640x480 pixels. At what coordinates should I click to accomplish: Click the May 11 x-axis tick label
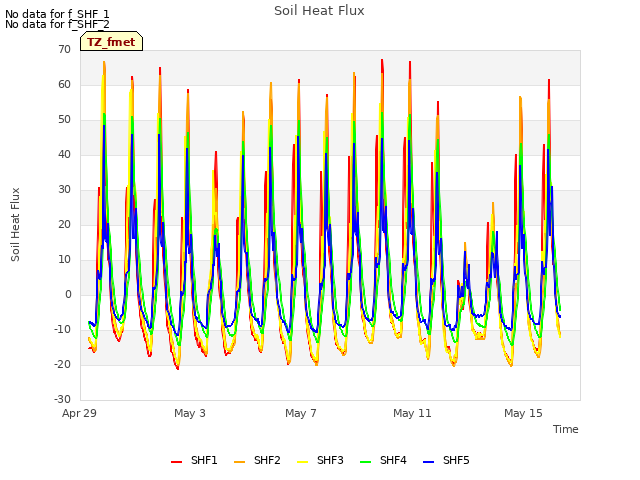pos(412,413)
